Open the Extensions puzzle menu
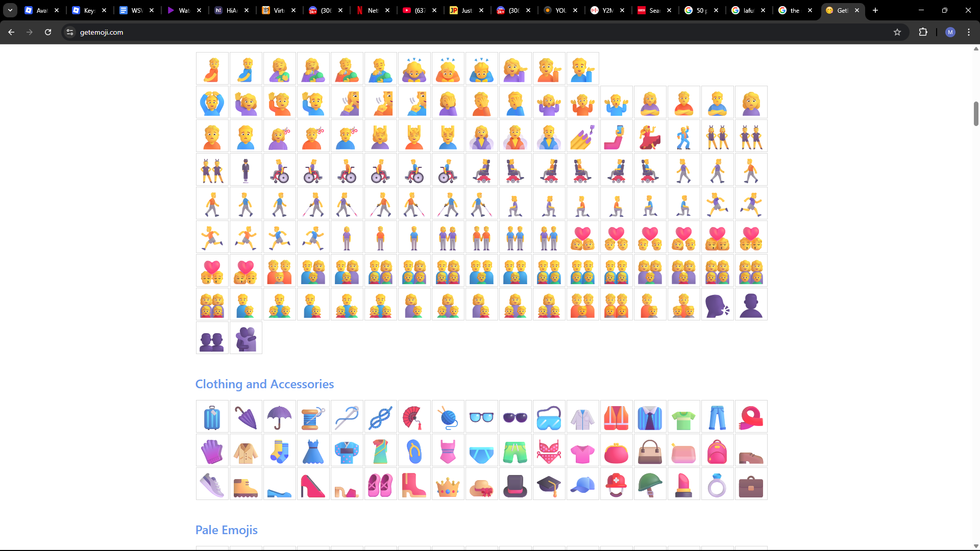The height and width of the screenshot is (551, 980). click(923, 32)
